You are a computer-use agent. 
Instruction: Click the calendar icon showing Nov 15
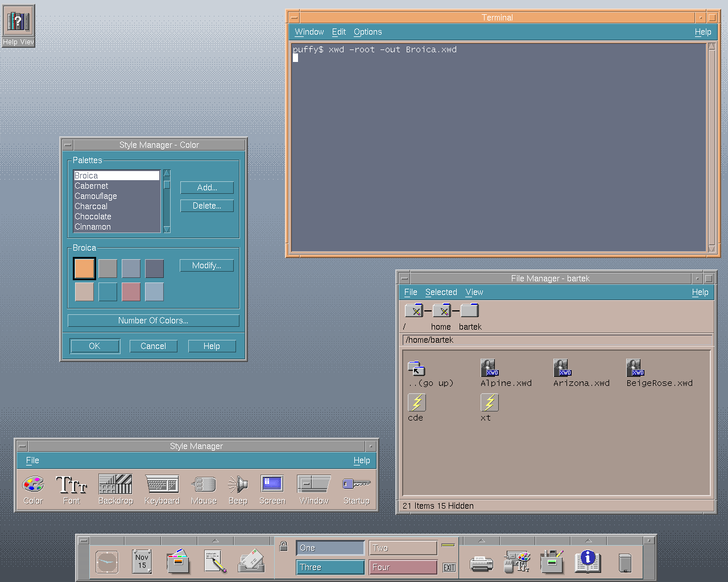tap(142, 562)
